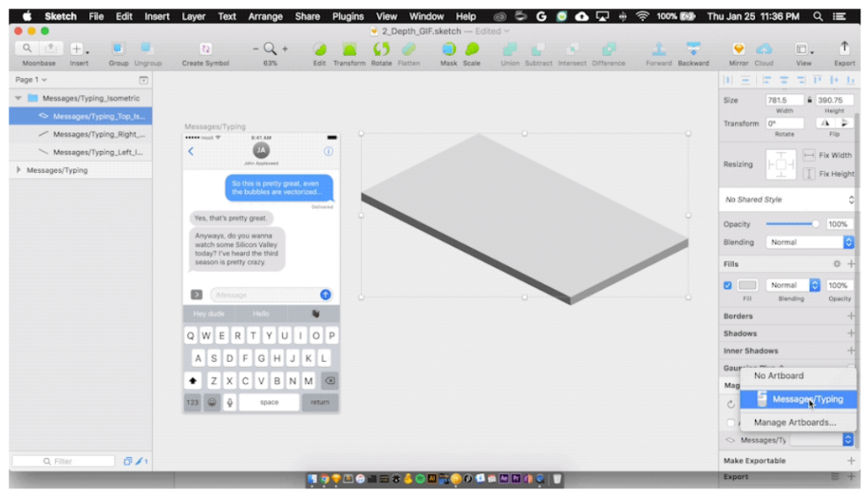Click the Mask tool
Screen dimensions: 868x496
click(448, 49)
